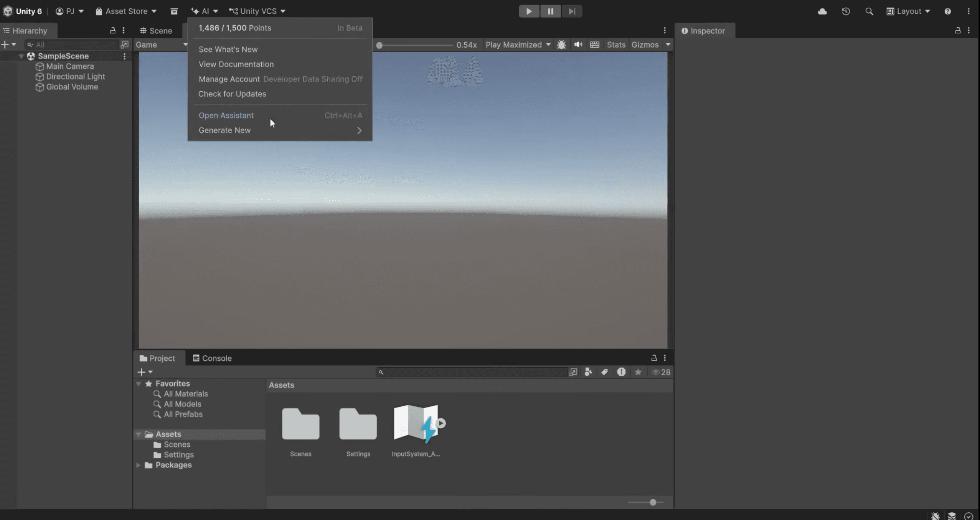Open SampleScene options kebab menu
The width and height of the screenshot is (980, 520).
coord(124,56)
